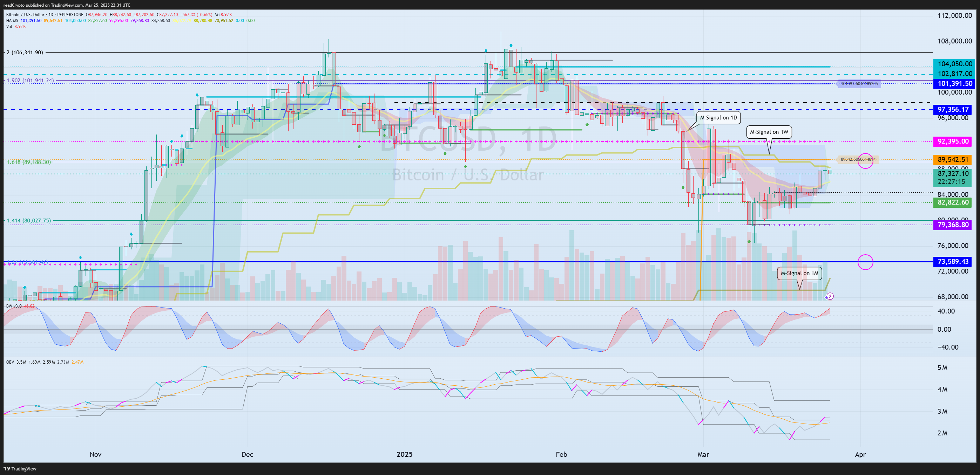The width and height of the screenshot is (980, 475).
Task: Click the Dec label on time axis
Action: 247,454
